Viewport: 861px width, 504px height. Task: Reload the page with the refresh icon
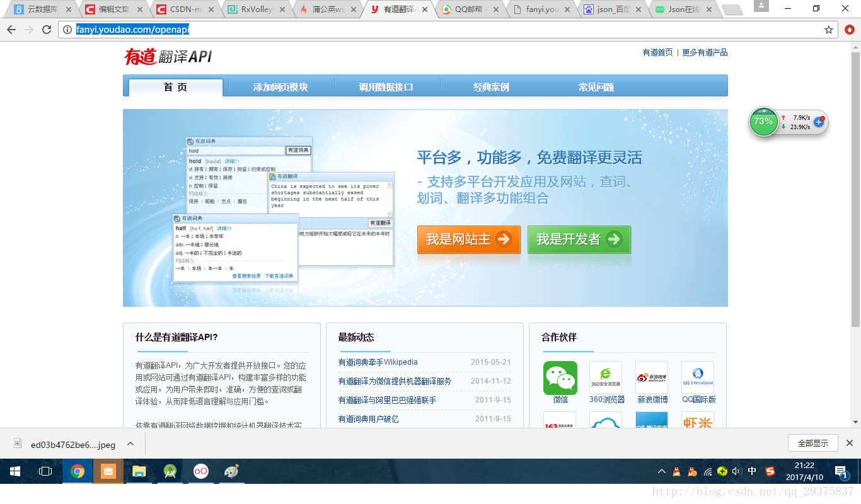point(47,30)
